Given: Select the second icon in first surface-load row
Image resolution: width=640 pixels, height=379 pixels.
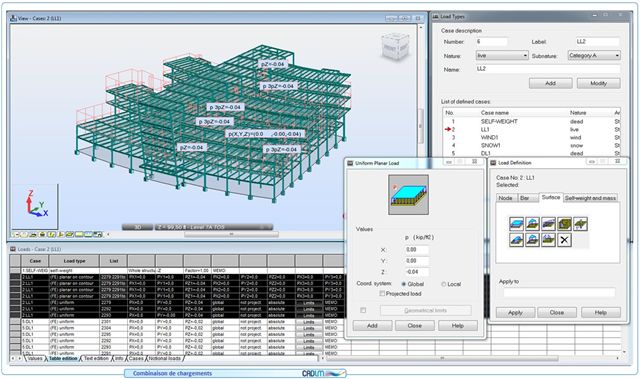Looking at the screenshot, I should (x=532, y=224).
